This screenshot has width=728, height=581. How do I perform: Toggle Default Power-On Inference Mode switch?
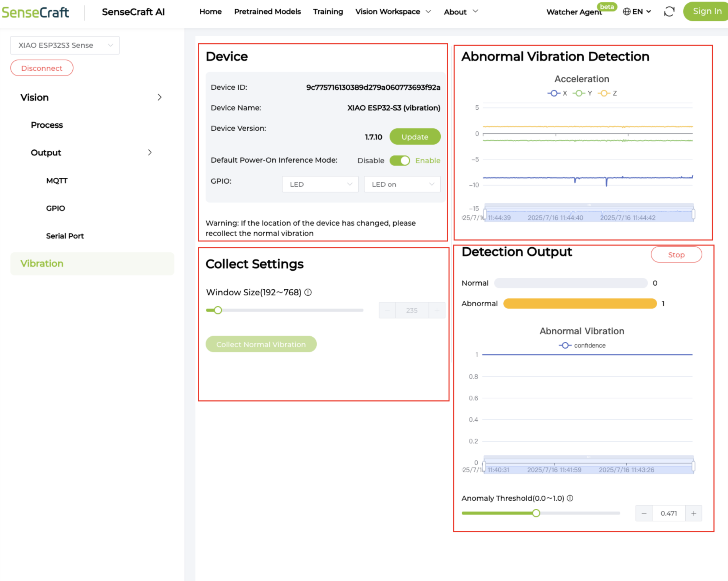400,160
